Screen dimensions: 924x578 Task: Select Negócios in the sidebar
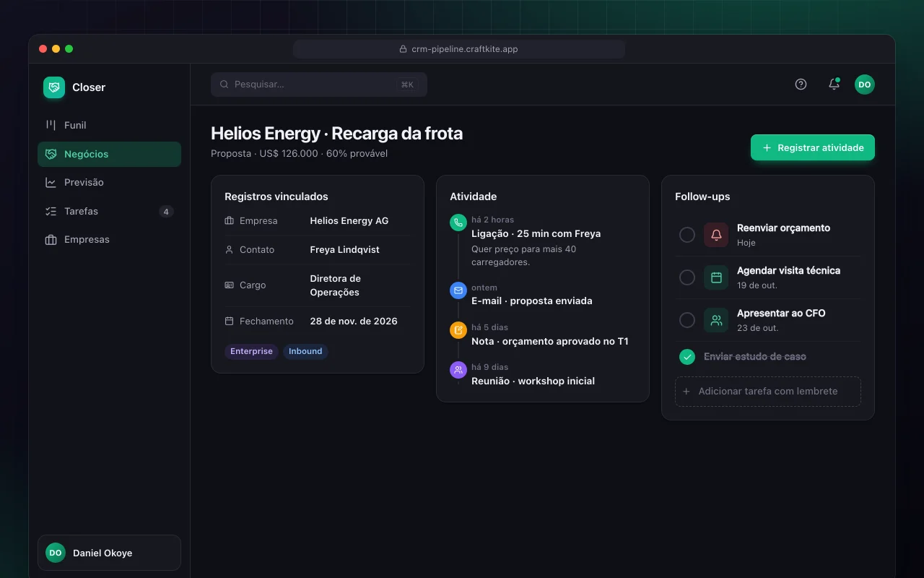109,154
